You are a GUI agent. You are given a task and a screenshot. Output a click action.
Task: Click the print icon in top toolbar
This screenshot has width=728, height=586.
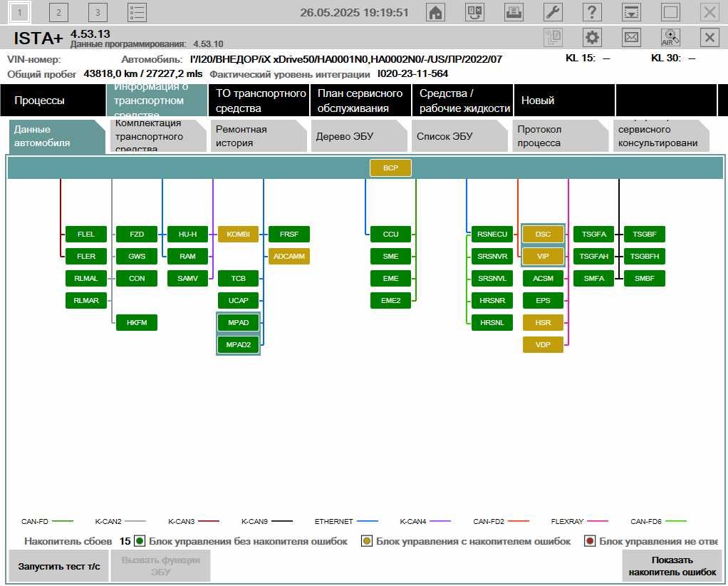514,12
